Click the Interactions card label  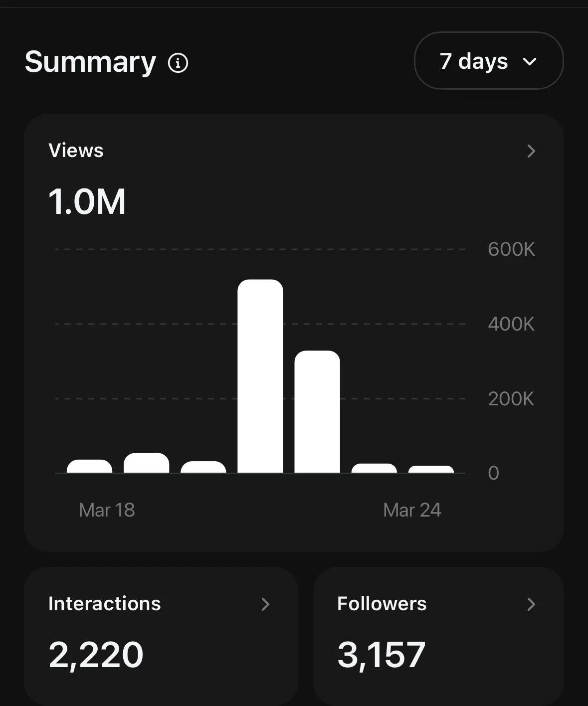click(x=105, y=604)
